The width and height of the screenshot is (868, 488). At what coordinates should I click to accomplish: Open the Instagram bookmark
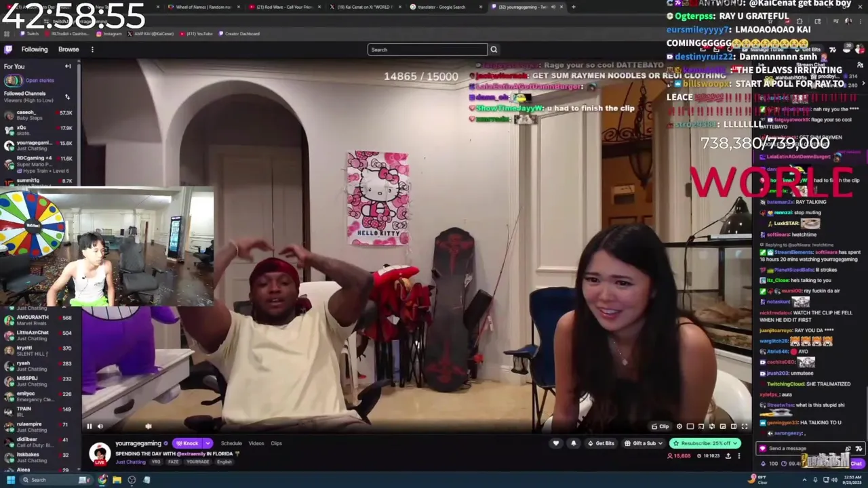(x=110, y=33)
